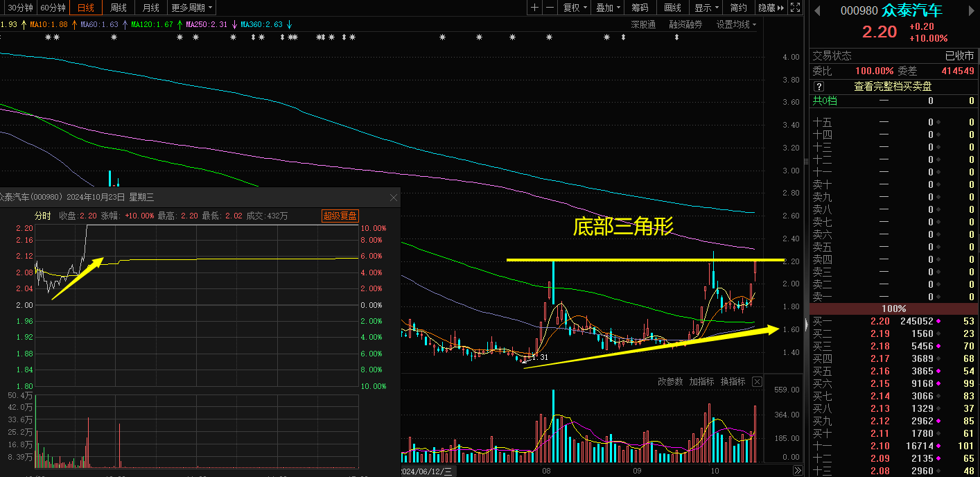Click the MA10:1.88 moving average label
Screen dimensions: 980x477
[49, 24]
